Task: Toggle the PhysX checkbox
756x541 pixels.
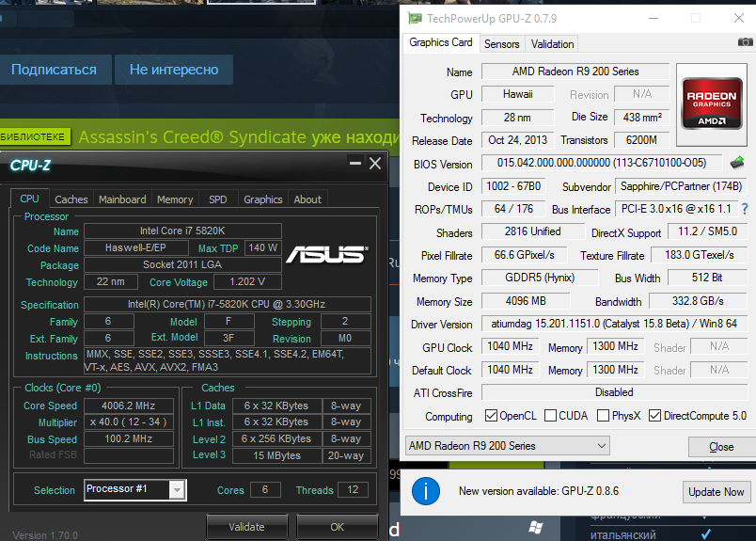Action: point(603,416)
